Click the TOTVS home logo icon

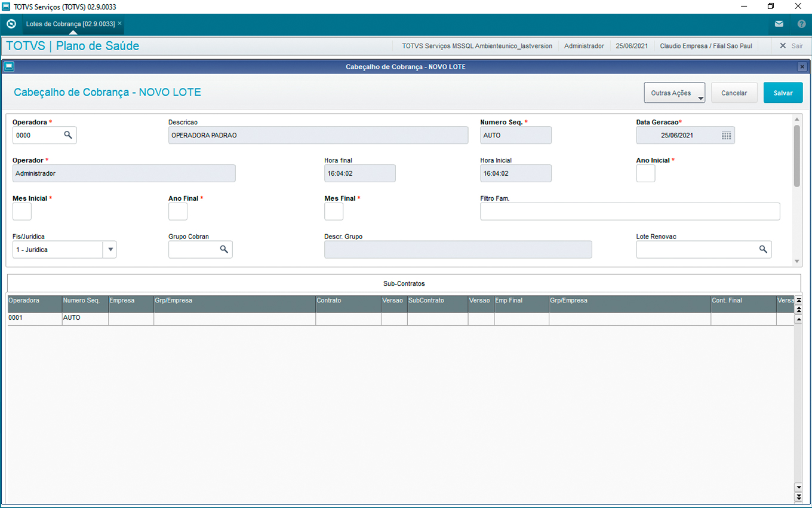pyautogui.click(x=11, y=24)
